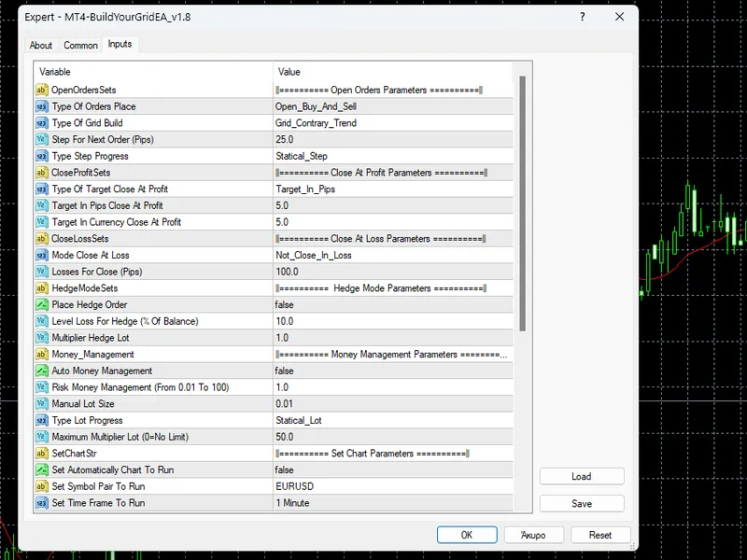The image size is (747, 560).
Task: Click the HedgeModeSets string icon
Action: click(x=42, y=288)
